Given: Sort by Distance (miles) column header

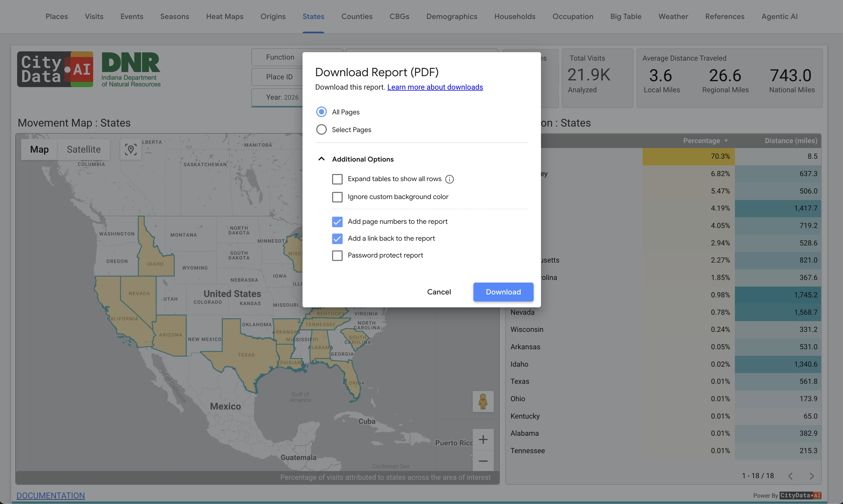Looking at the screenshot, I should pos(791,140).
